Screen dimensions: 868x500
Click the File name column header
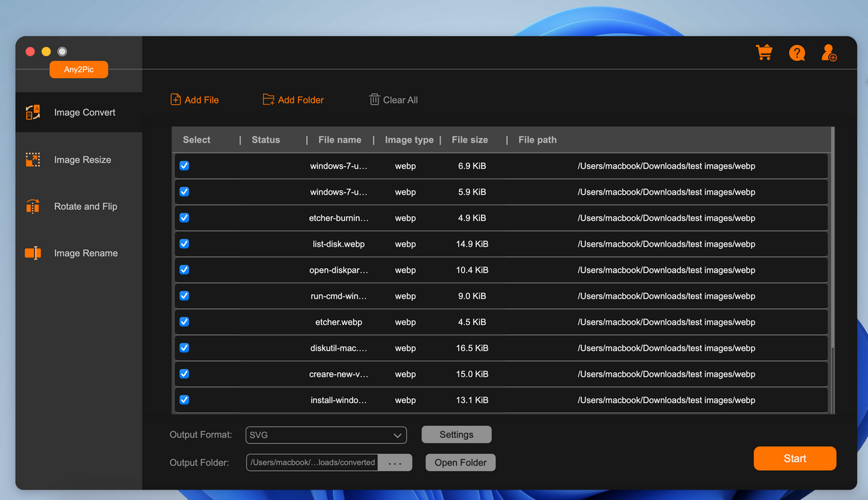340,140
